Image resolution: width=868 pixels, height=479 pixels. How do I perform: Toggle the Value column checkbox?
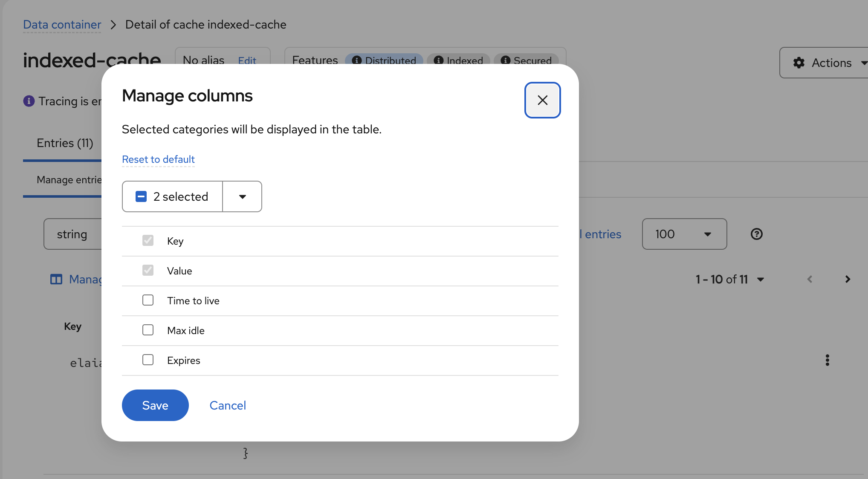pyautogui.click(x=148, y=271)
